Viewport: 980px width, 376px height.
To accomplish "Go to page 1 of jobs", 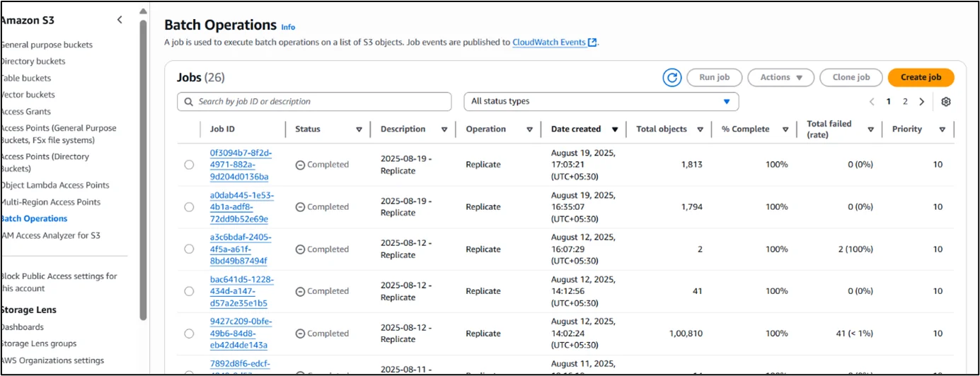I will 889,102.
